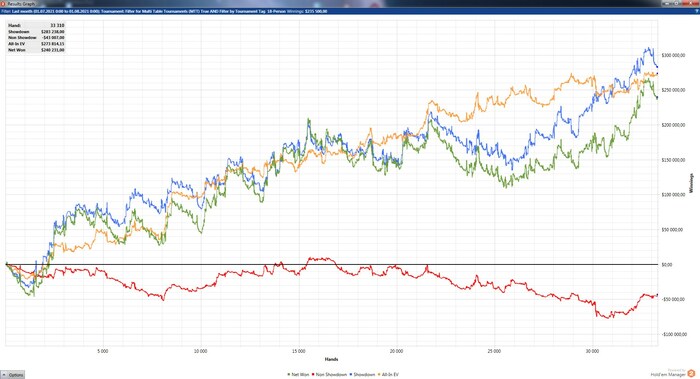
Task: Click the 15 000 hands axis label
Action: [298, 351]
